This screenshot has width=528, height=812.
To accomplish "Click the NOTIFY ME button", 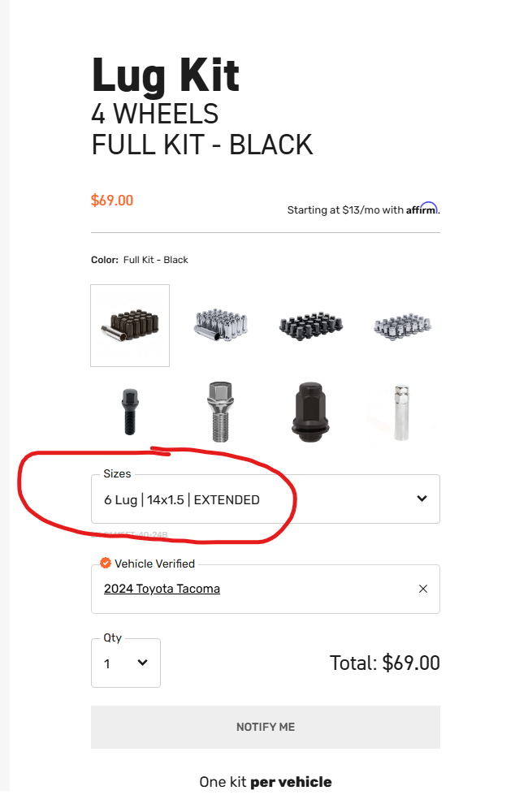I will point(266,727).
